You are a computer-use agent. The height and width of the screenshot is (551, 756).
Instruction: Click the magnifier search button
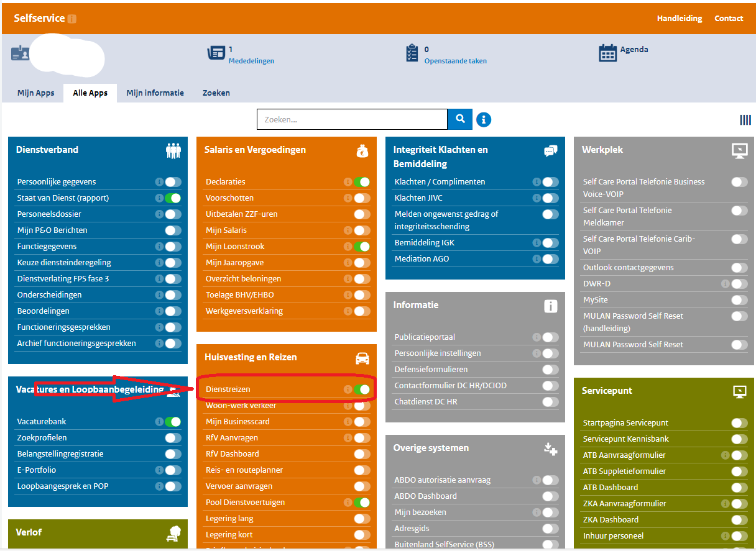pyautogui.click(x=460, y=119)
